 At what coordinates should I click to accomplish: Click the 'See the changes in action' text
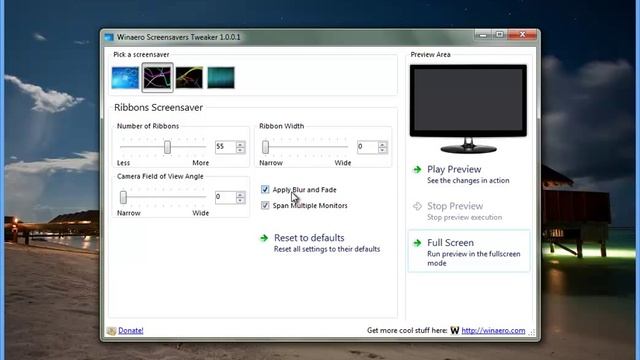coord(468,180)
